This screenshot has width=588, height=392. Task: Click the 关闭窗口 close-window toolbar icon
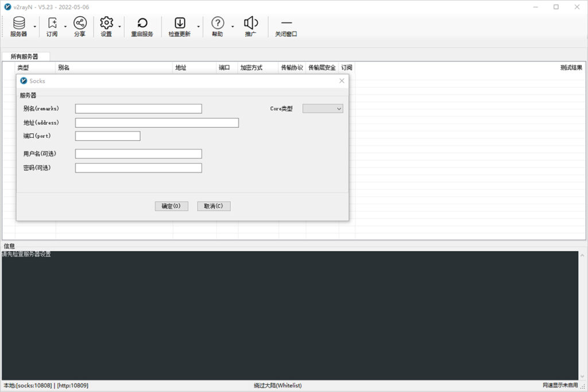(287, 23)
